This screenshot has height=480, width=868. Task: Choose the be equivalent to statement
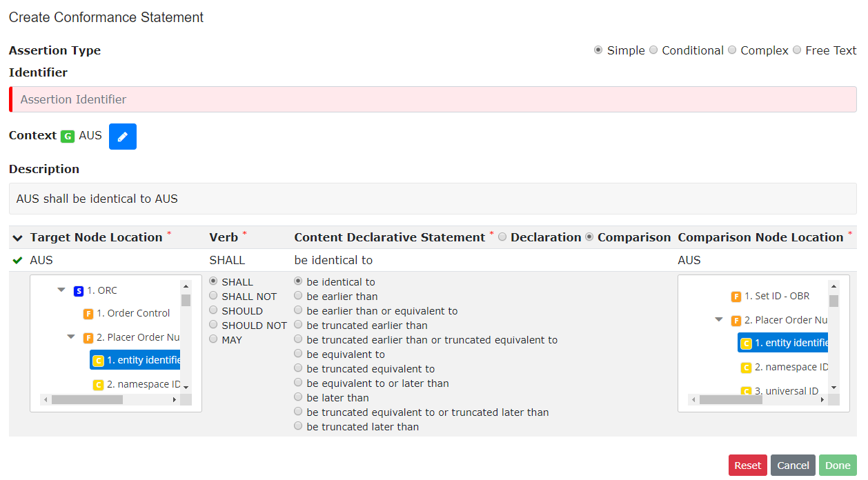click(x=297, y=353)
